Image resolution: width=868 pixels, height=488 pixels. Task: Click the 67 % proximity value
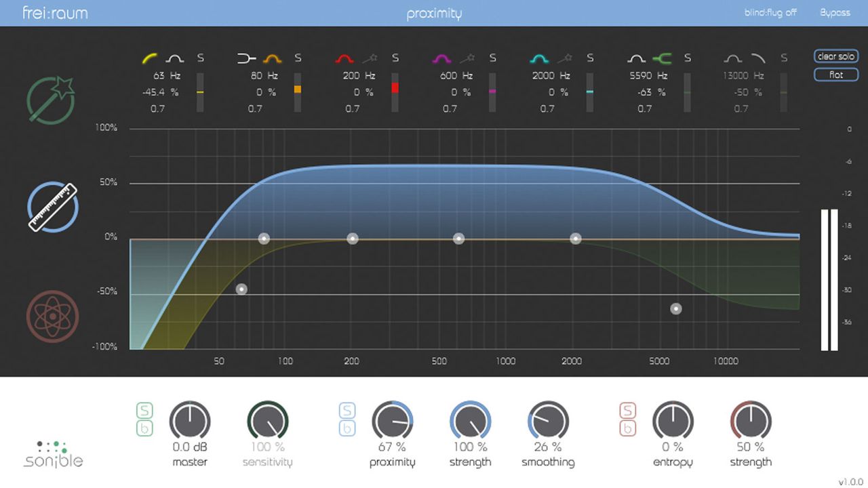(x=393, y=447)
